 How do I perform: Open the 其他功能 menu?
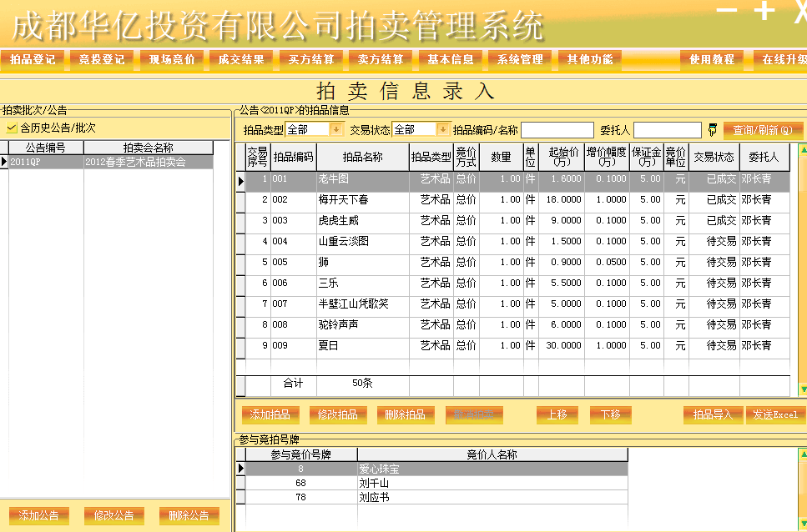590,59
